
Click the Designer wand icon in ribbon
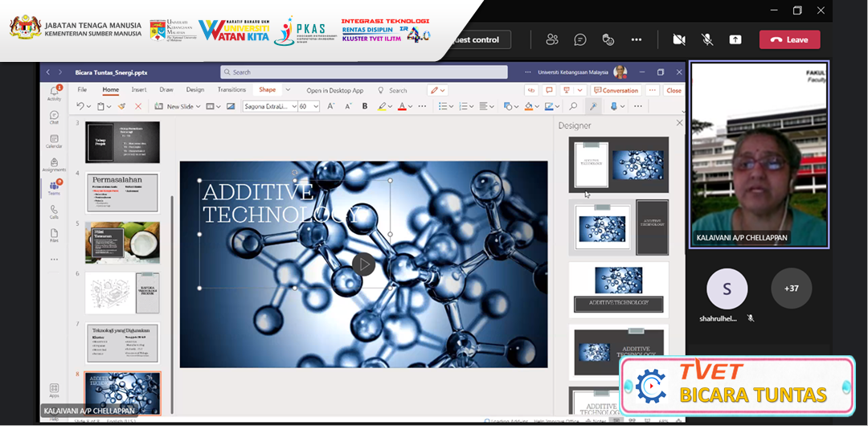click(x=594, y=106)
